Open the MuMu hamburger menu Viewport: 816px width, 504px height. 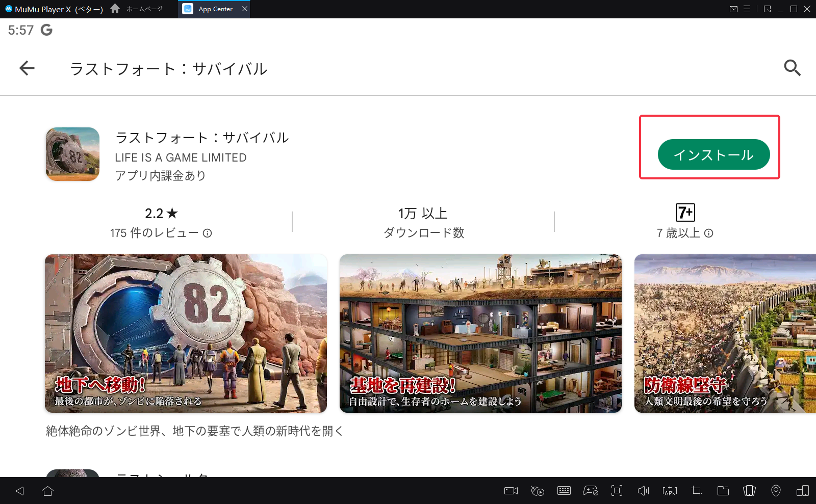747,9
